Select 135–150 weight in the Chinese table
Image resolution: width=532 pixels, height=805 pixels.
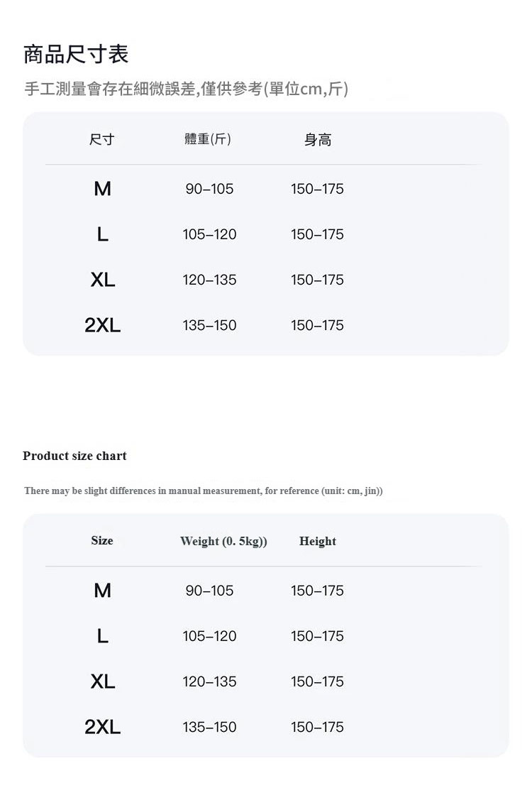tap(209, 325)
